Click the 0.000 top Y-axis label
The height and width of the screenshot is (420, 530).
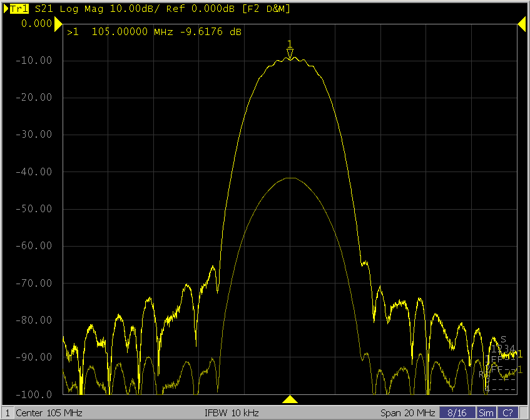36,24
